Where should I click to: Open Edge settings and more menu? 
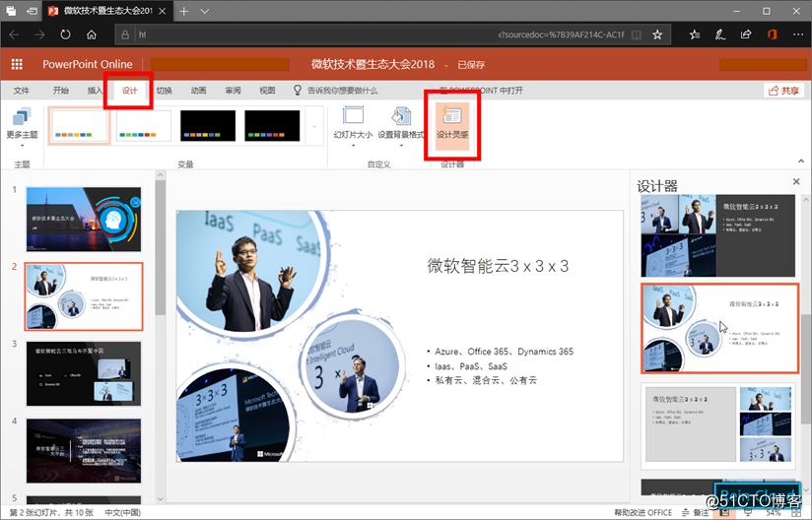tap(798, 34)
